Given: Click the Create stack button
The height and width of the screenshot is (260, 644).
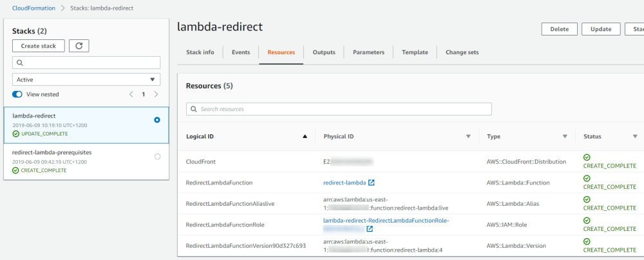Looking at the screenshot, I should coord(39,46).
